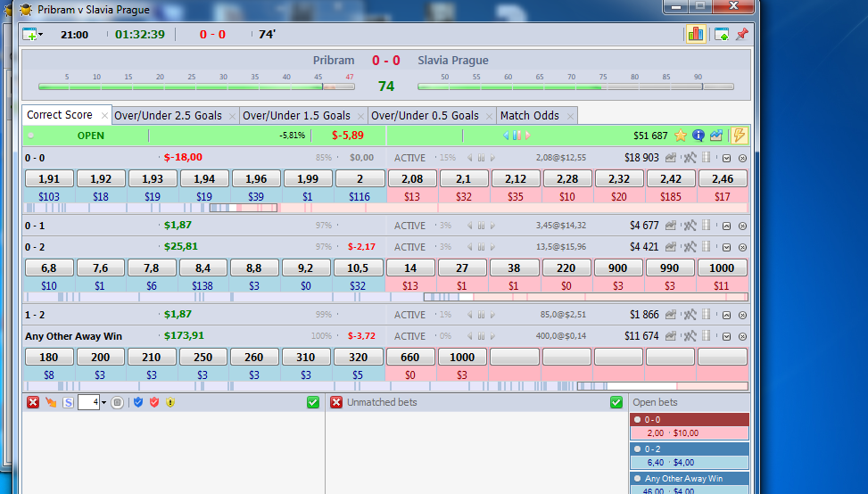Click first-half match progress bar
868x494 pixels.
coord(196,86)
